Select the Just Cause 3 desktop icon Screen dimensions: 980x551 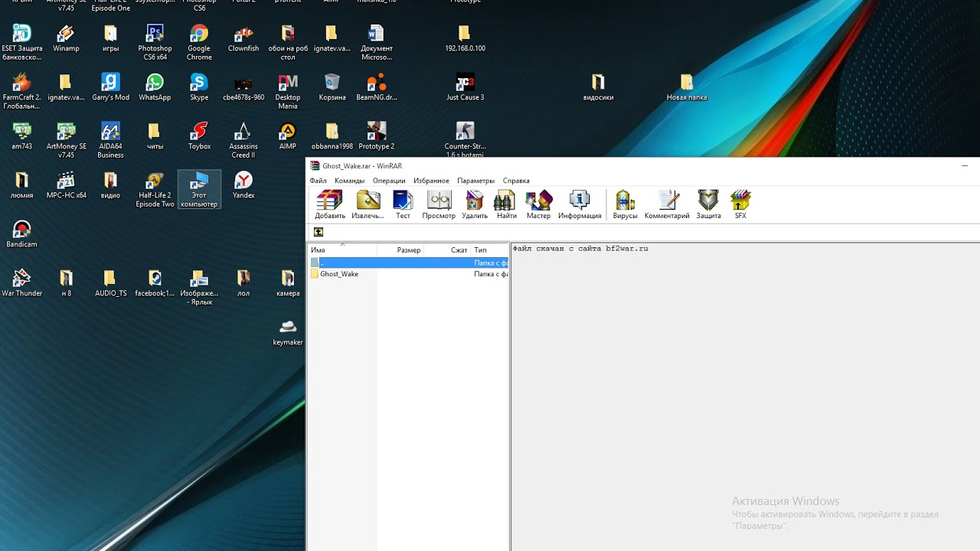(x=465, y=87)
